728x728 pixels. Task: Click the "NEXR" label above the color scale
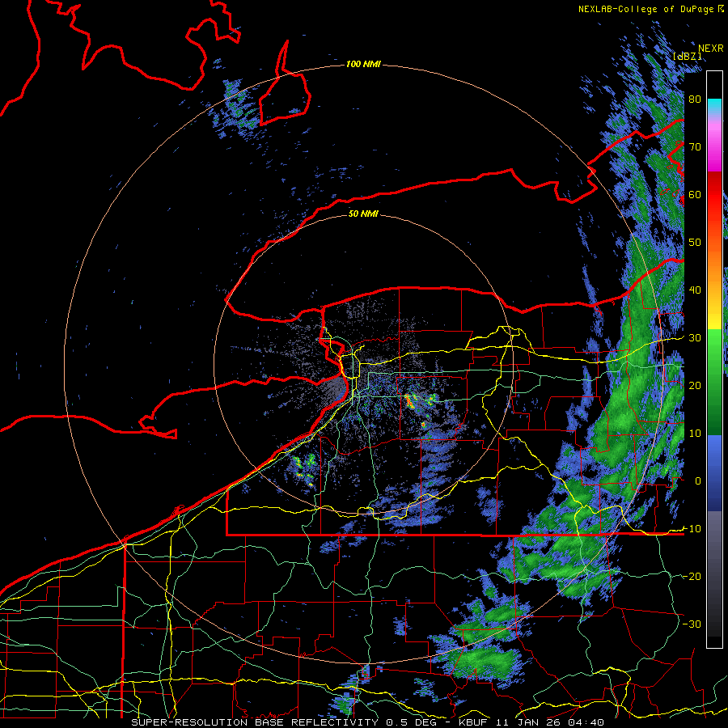coord(711,49)
